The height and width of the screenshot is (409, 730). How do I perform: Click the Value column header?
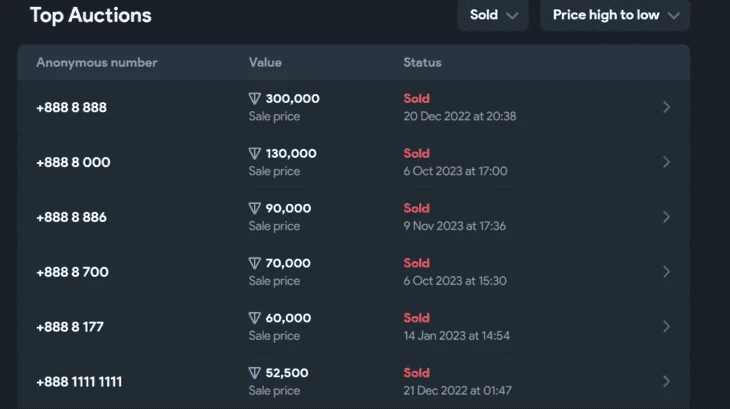pyautogui.click(x=265, y=63)
